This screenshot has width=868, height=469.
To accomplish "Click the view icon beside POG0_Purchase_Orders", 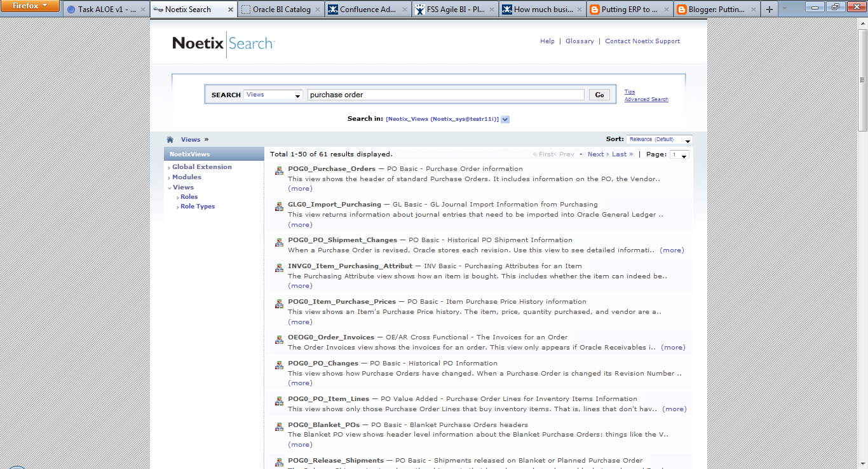I will (x=279, y=170).
